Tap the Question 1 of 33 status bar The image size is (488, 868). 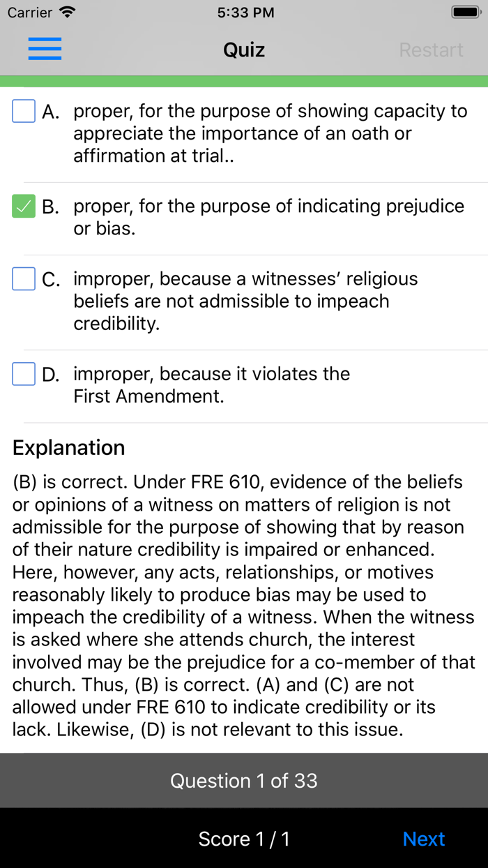click(243, 780)
